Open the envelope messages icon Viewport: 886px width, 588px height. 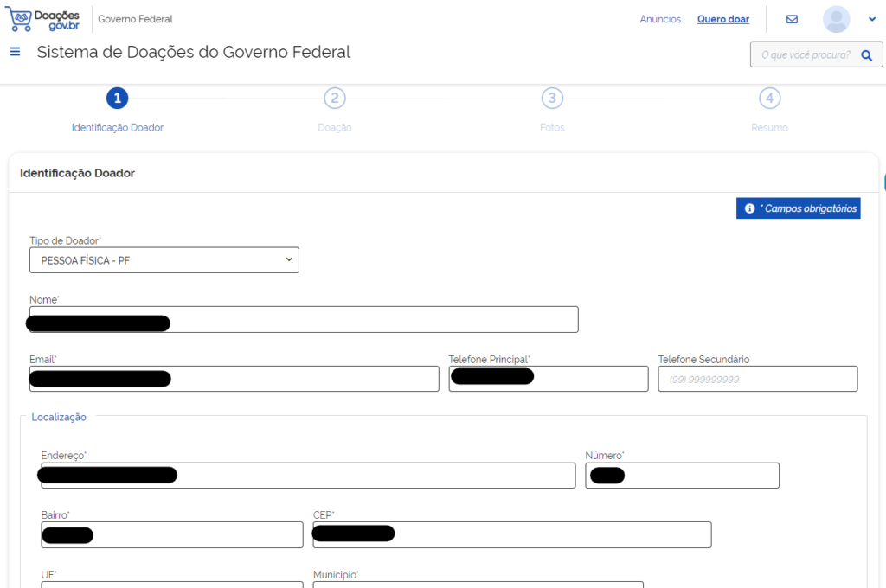click(792, 19)
